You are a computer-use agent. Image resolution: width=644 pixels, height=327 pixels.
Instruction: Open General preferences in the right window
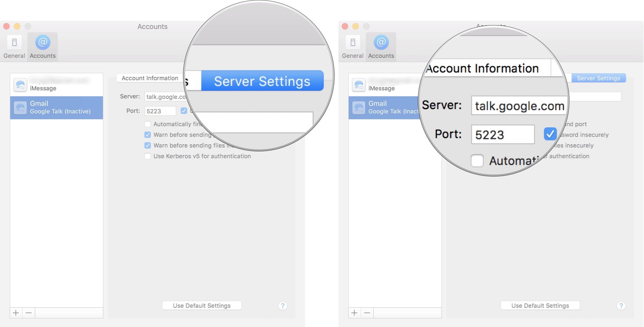tap(353, 47)
